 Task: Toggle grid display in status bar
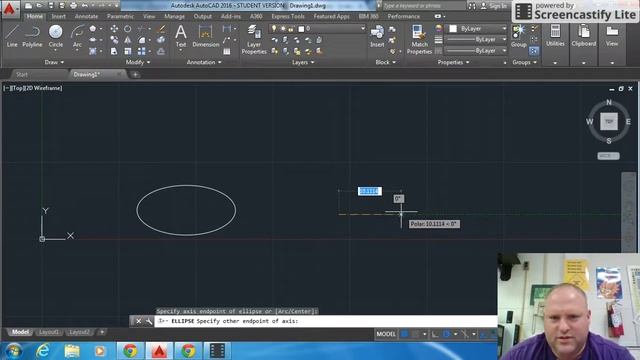[x=404, y=334]
